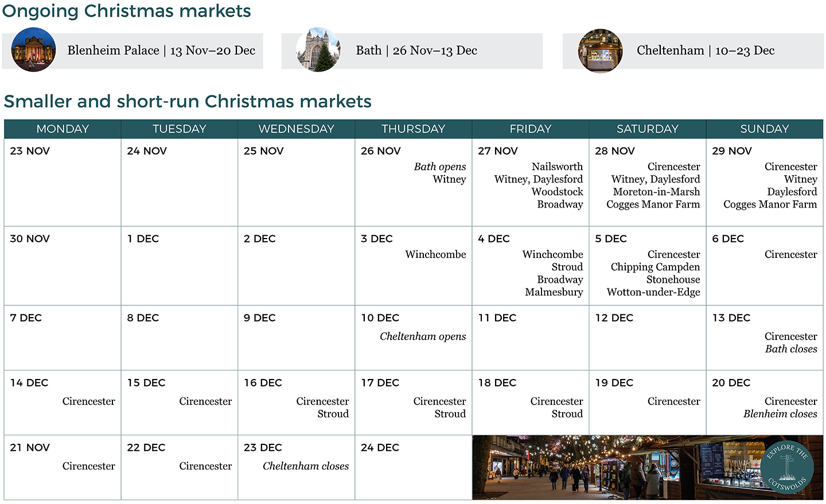Viewport: 826px width, 504px height.
Task: Select the SATURDAY column header
Action: pyautogui.click(x=648, y=129)
